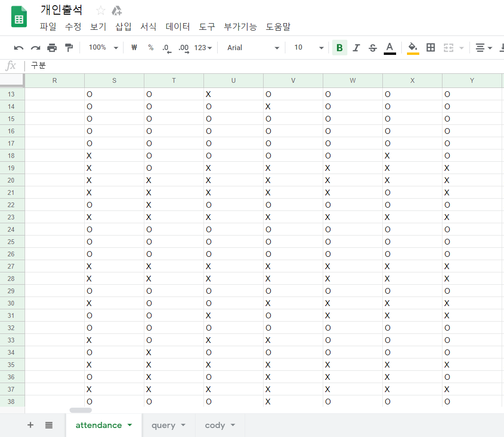Click cell U13 containing X

[233, 94]
